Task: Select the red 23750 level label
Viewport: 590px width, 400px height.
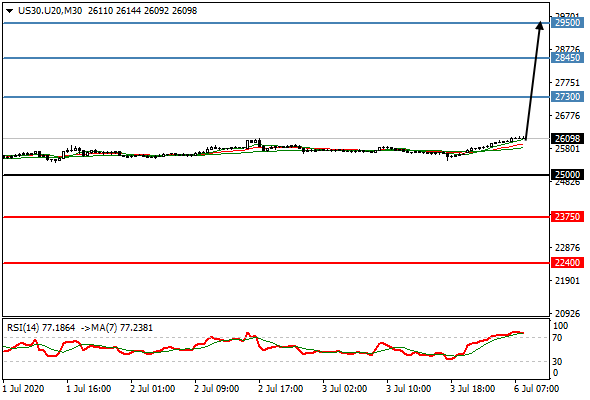Action: 567,217
